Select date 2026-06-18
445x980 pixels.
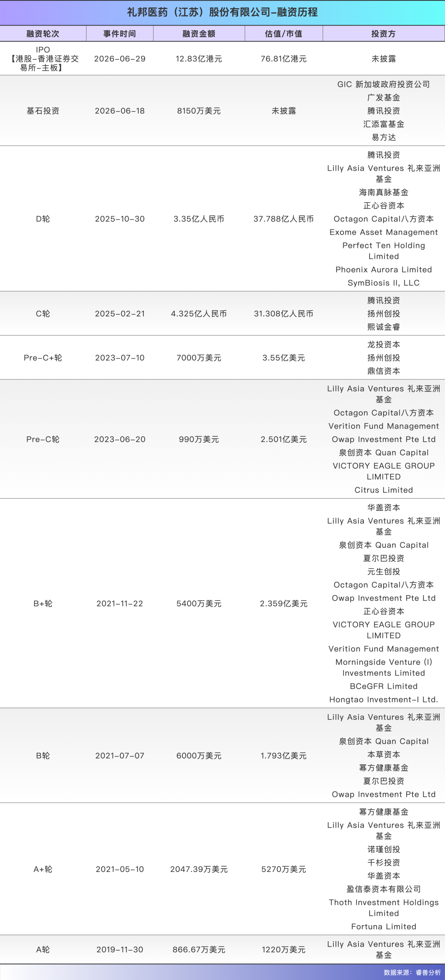pyautogui.click(x=120, y=111)
